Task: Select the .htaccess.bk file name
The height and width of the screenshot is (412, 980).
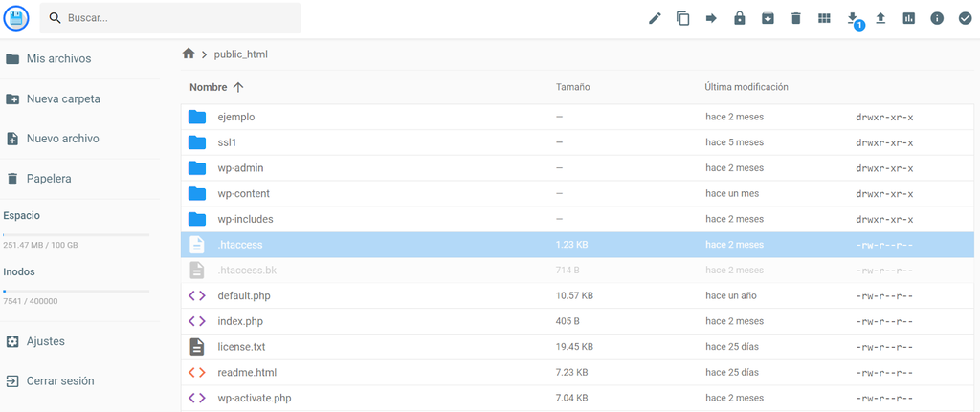Action: pos(248,271)
